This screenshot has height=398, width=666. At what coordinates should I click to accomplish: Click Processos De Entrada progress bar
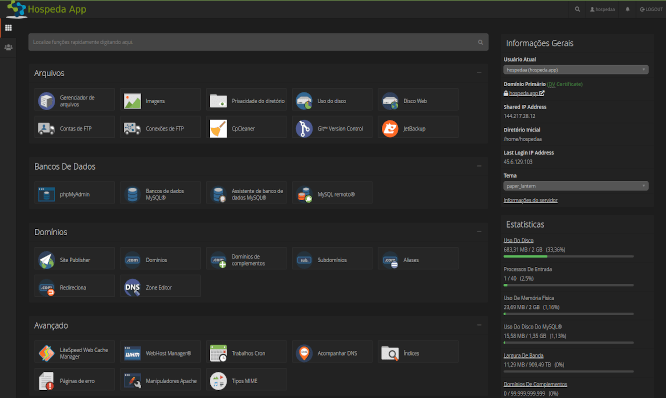(x=569, y=285)
